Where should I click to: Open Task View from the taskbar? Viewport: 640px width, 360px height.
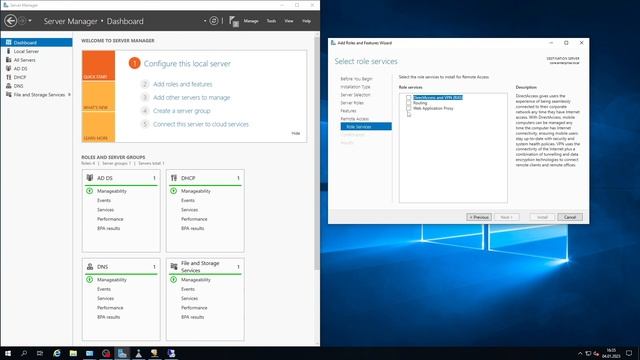pyautogui.click(x=40, y=353)
